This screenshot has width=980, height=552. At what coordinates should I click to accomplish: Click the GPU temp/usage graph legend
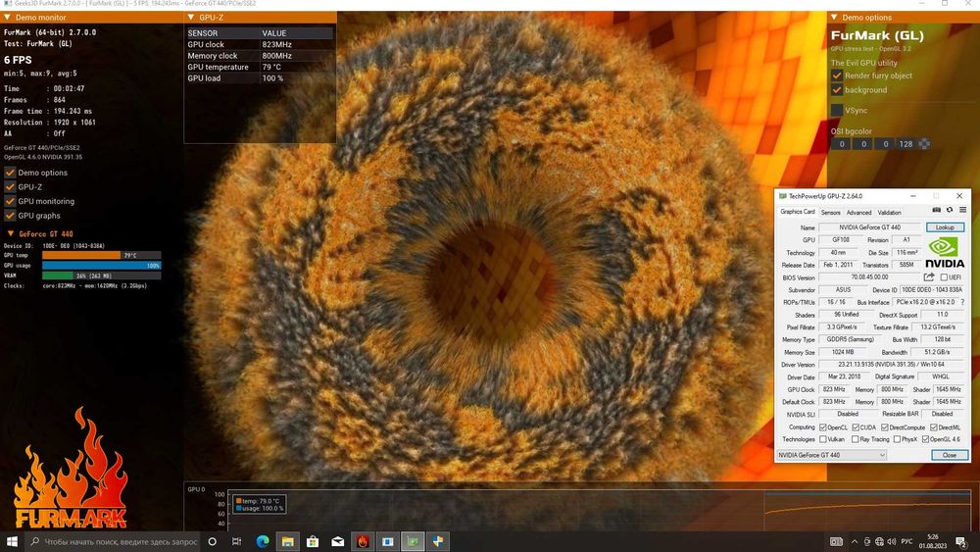(x=260, y=505)
